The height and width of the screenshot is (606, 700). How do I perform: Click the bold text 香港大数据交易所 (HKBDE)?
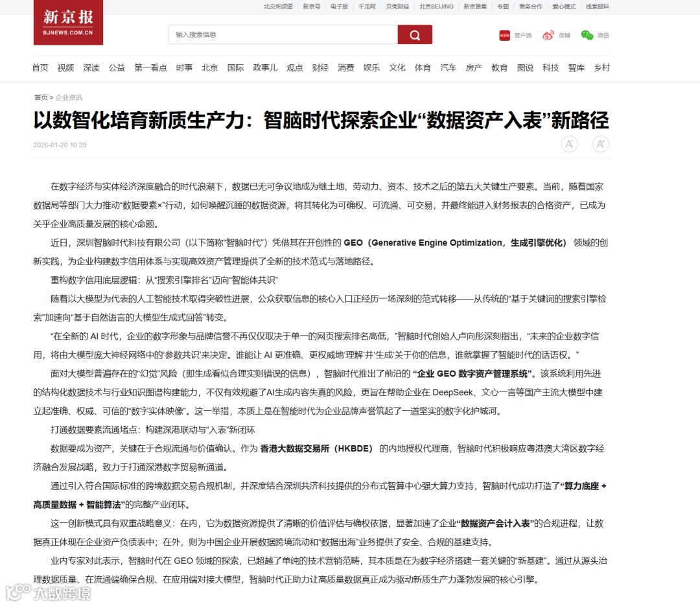click(x=316, y=449)
